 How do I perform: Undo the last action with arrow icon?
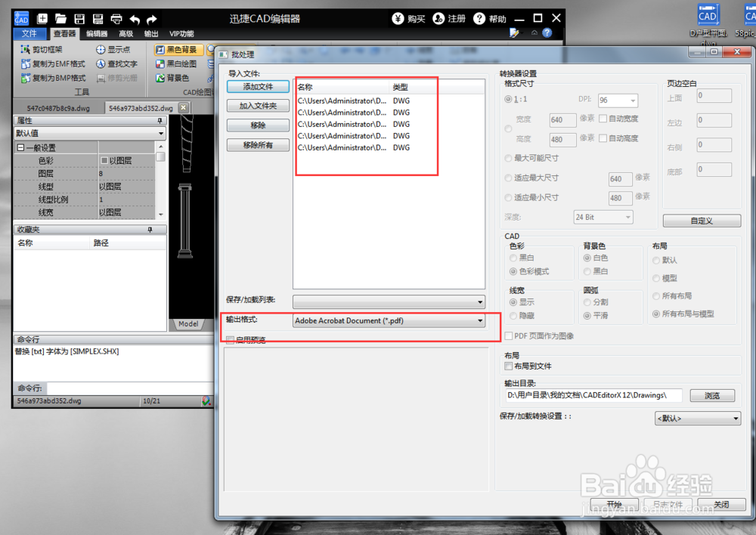coord(135,20)
